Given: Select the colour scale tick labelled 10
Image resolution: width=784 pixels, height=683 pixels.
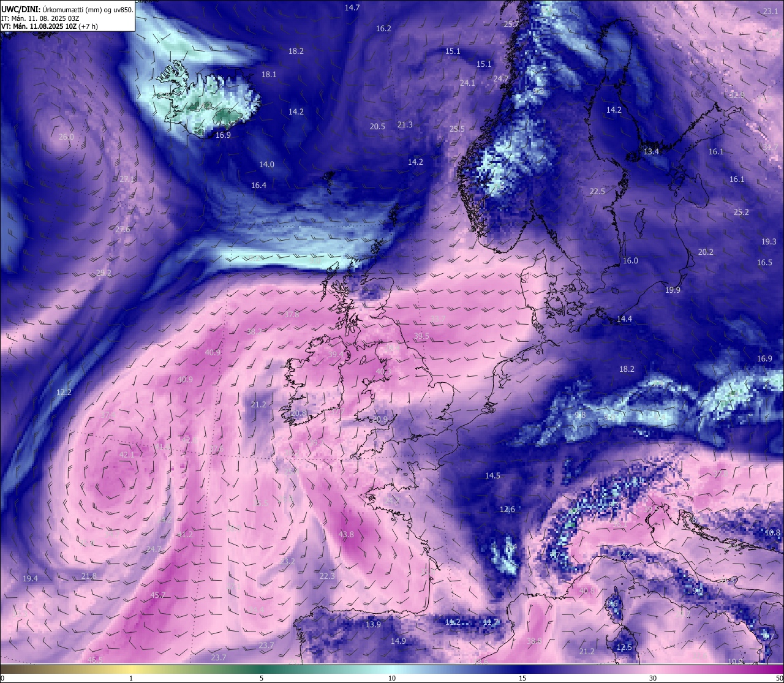Looking at the screenshot, I should coord(392,677).
